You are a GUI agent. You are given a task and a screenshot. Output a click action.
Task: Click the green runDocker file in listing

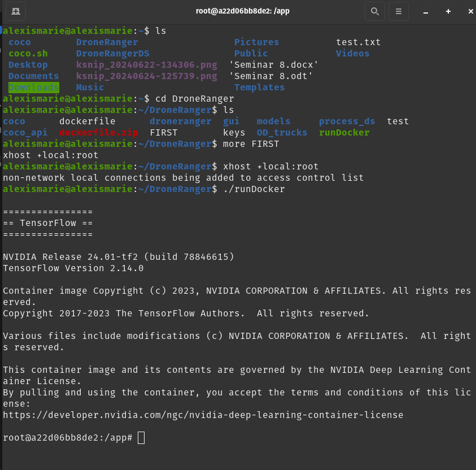tap(344, 132)
